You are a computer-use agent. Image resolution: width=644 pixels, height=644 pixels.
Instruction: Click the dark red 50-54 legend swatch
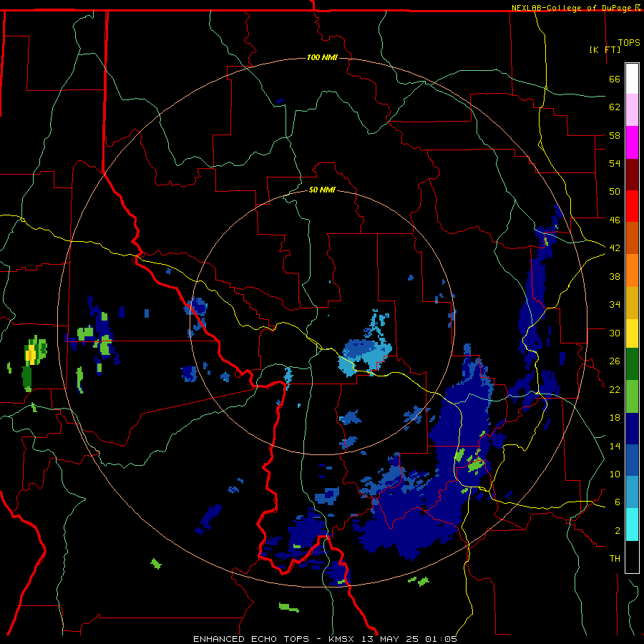[x=632, y=175]
